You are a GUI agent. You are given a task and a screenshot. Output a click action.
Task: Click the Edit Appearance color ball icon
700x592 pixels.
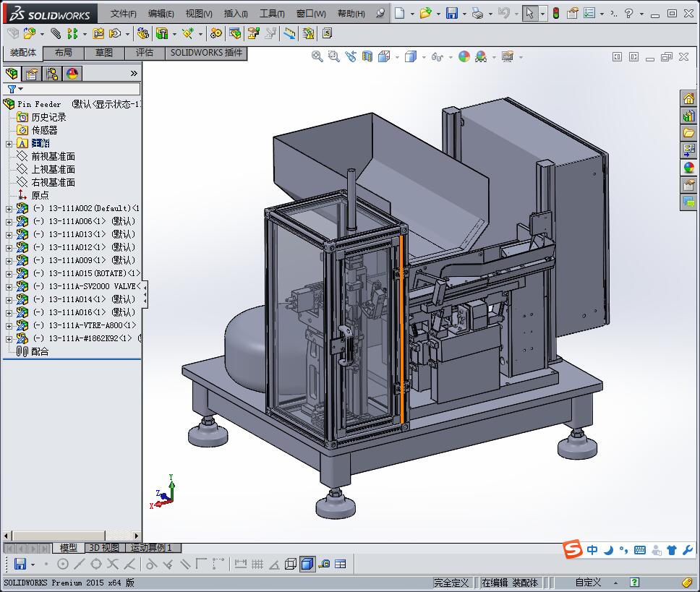click(464, 56)
